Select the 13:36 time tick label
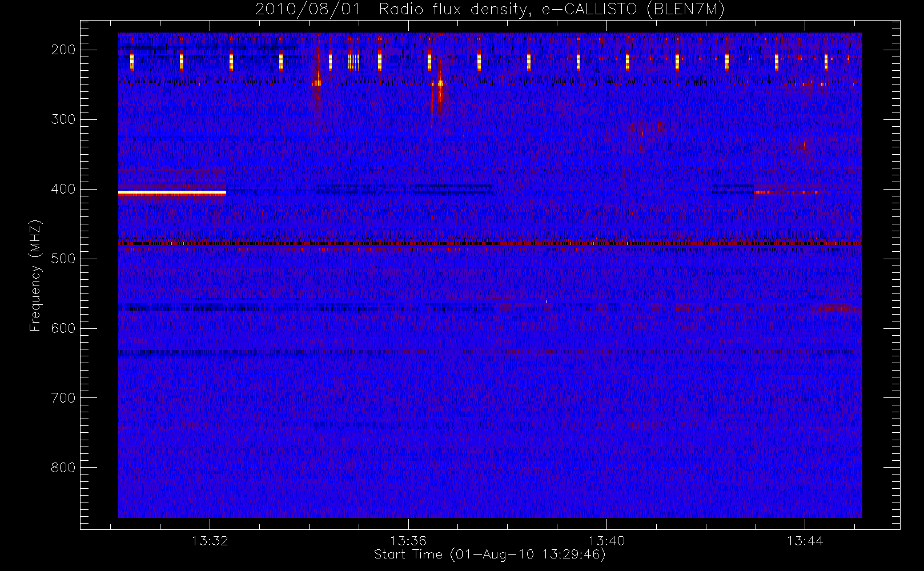 [x=408, y=541]
